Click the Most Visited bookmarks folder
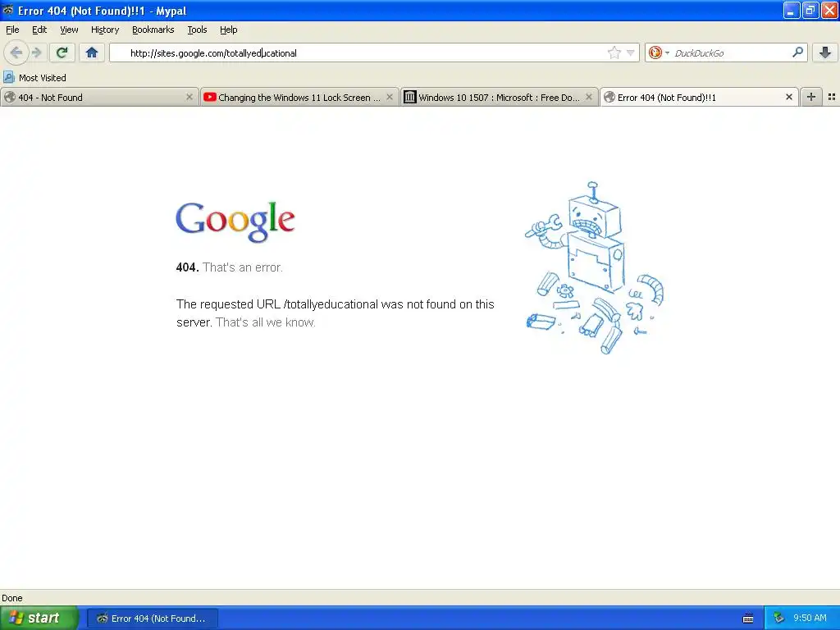 click(x=34, y=78)
